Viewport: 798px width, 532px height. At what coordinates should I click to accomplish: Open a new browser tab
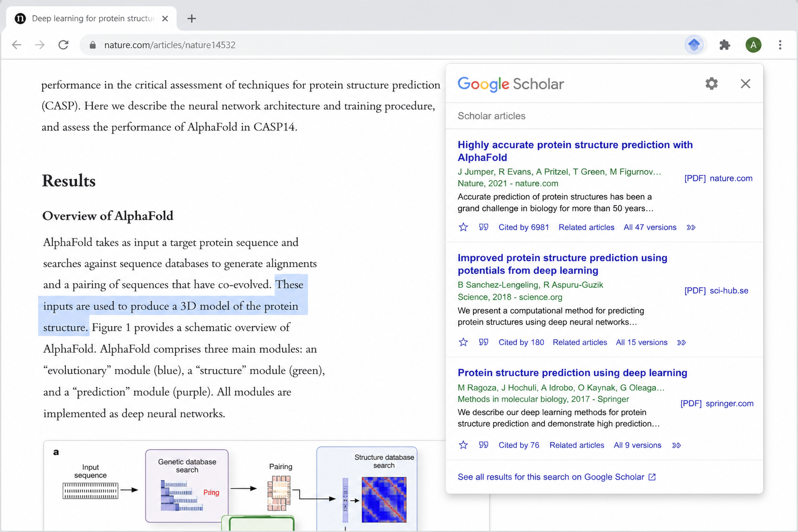click(192, 19)
